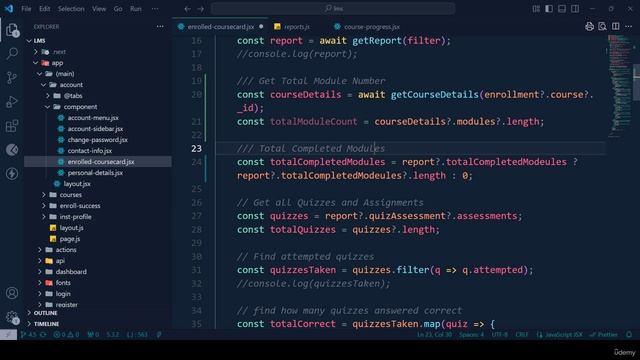Image resolution: width=640 pixels, height=360 pixels.
Task: Click the preview magnifier icon in editor toolbar
Action: pos(602,27)
